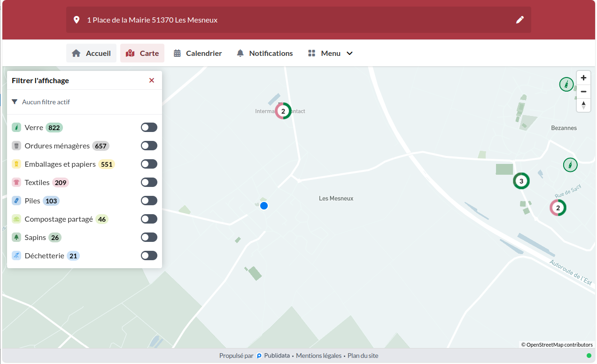The height and width of the screenshot is (364, 597).
Task: Zoom in on the map
Action: coord(583,78)
